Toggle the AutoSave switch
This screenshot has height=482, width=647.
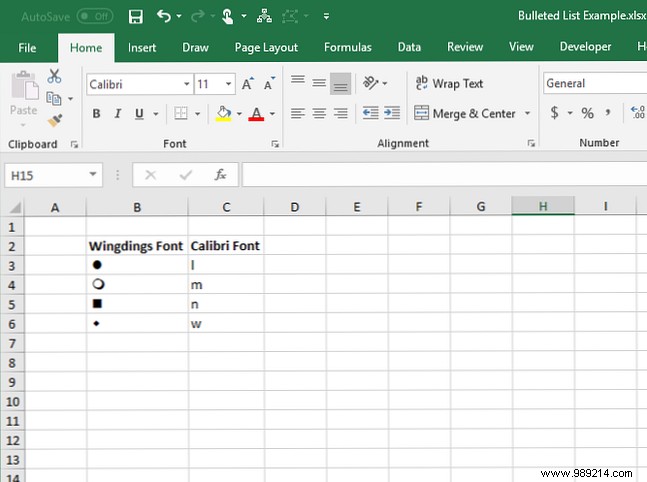click(95, 17)
